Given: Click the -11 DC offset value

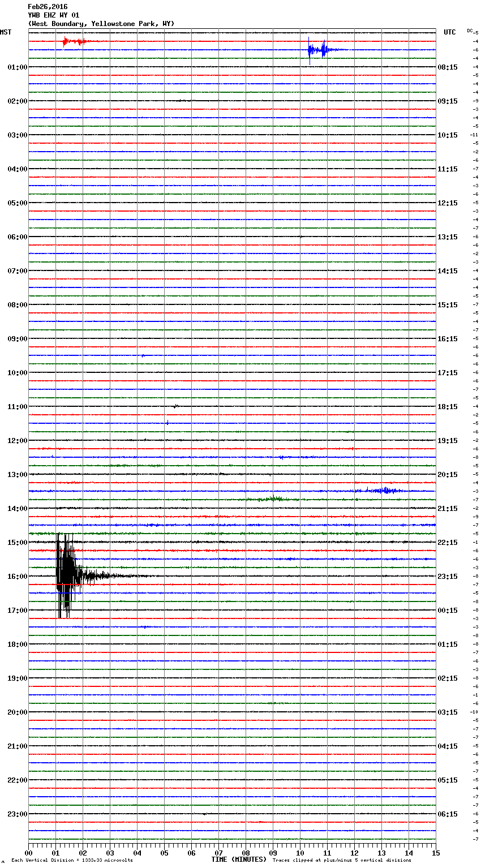Looking at the screenshot, I should [x=474, y=135].
